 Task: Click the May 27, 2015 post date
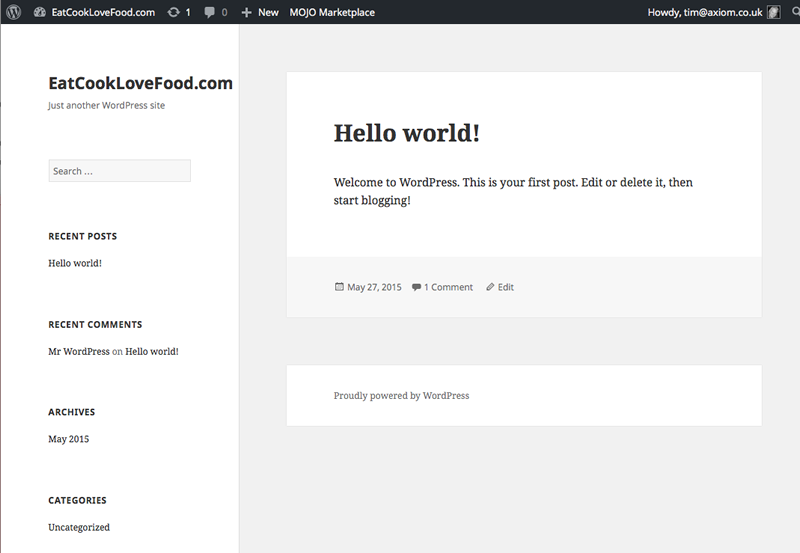tap(374, 287)
